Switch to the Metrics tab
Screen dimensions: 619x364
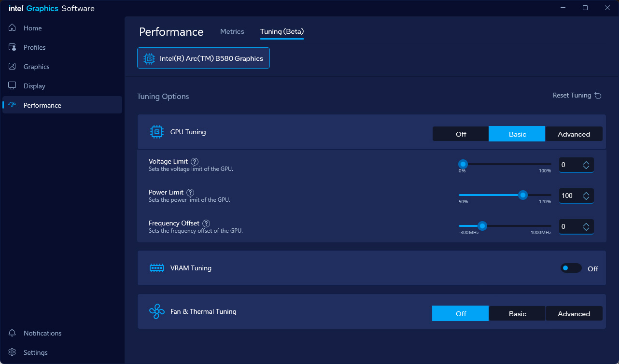[x=232, y=31]
